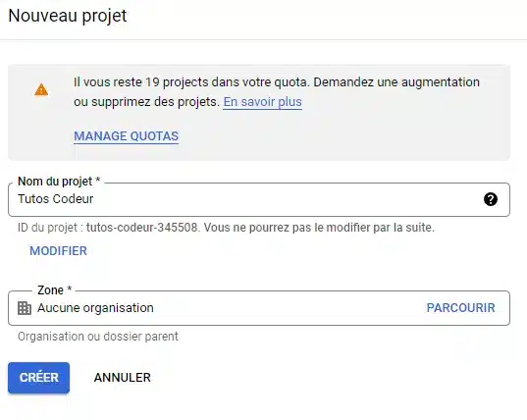This screenshot has width=527, height=420.
Task: Click the tutos-codeur-345508 project ID text
Action: [x=141, y=228]
